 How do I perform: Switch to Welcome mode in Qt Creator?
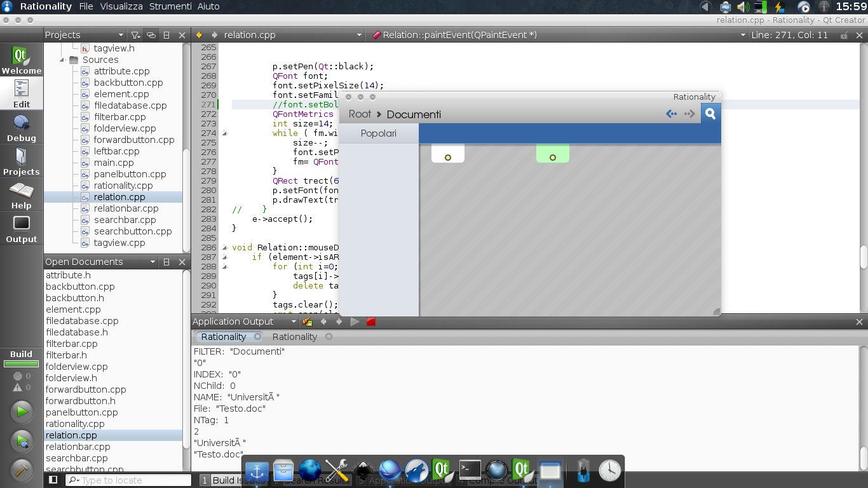22,60
